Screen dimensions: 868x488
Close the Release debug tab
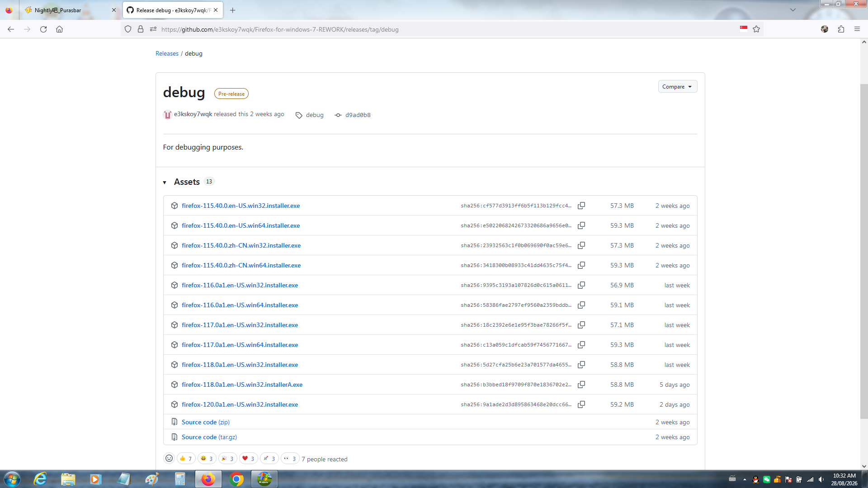[x=216, y=10]
